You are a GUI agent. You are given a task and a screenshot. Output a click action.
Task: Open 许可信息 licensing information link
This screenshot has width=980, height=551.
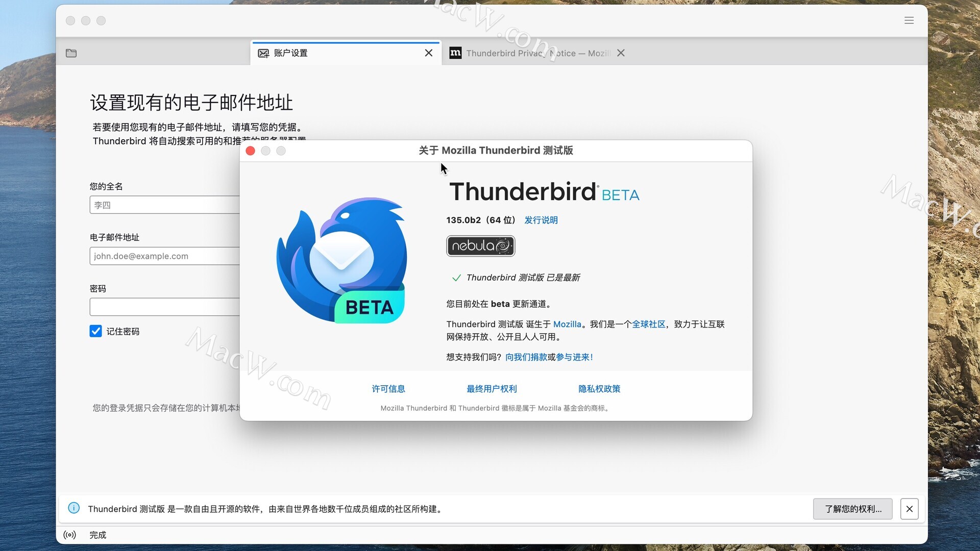point(388,389)
